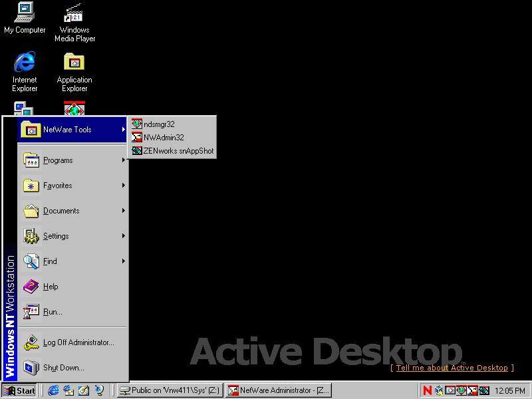The image size is (532, 399).
Task: Launch Outlook Express from the Quick Launch bar
Action: point(68,390)
